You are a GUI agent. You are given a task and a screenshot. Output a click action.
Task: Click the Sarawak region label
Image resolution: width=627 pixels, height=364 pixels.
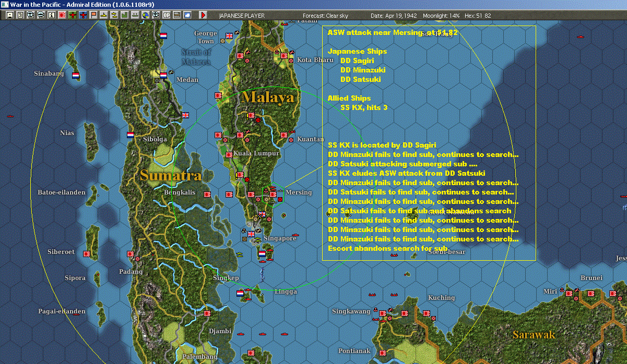pos(534,334)
